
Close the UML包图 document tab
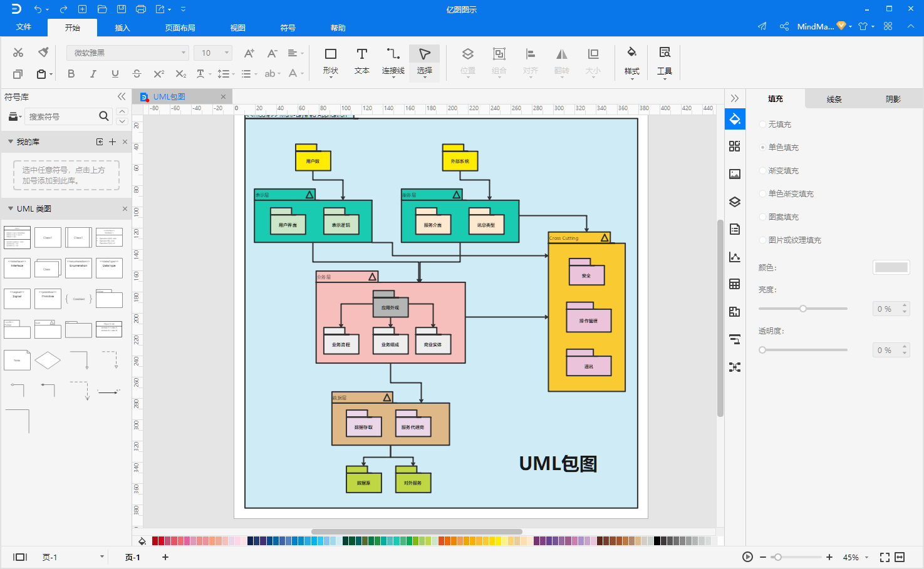(x=223, y=96)
